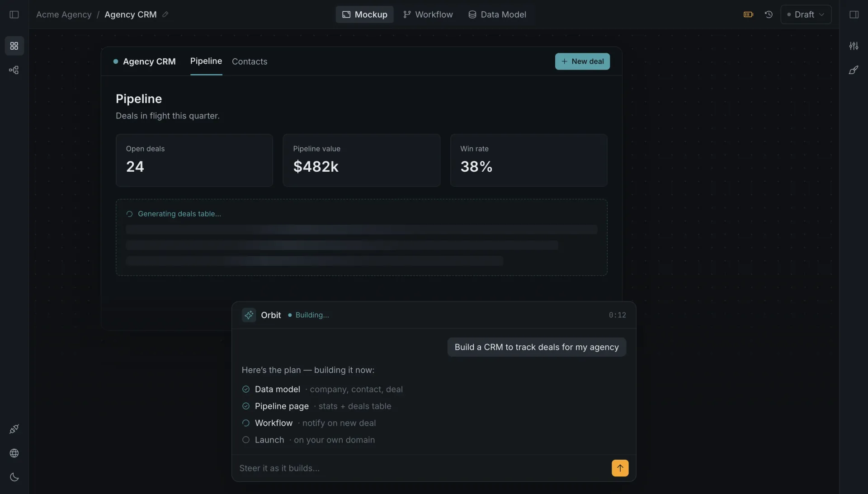Click the globe domain icon
Image resolution: width=868 pixels, height=494 pixels.
[x=14, y=453]
